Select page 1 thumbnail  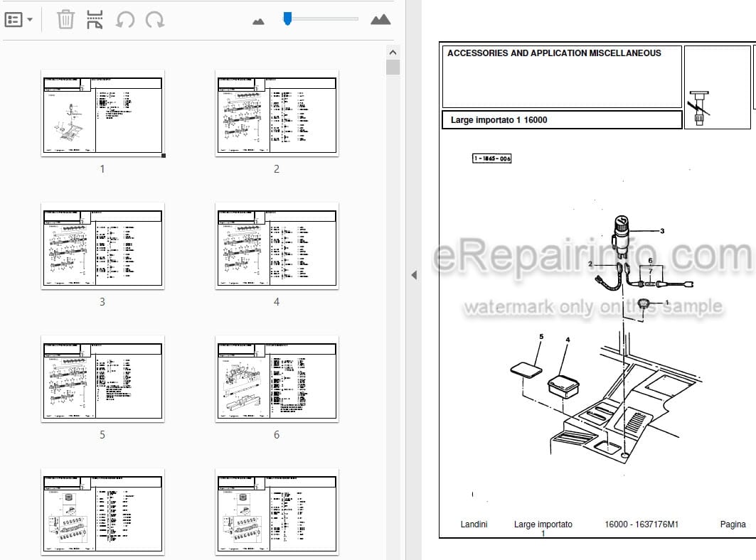[102, 113]
